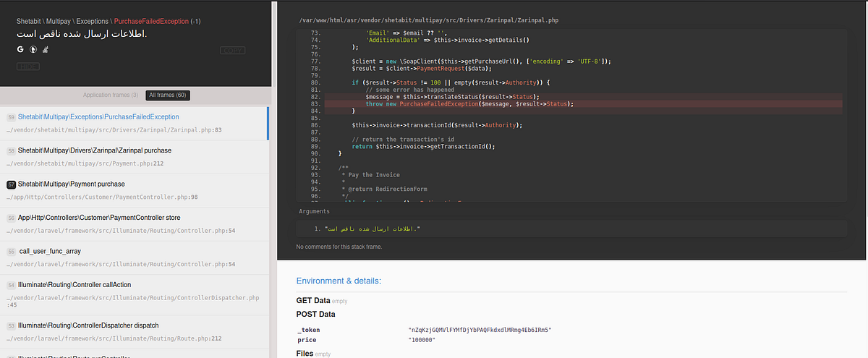Select frame 57 Shetabit Multipay Payment purchase
This screenshot has width=868, height=358.
click(134, 190)
